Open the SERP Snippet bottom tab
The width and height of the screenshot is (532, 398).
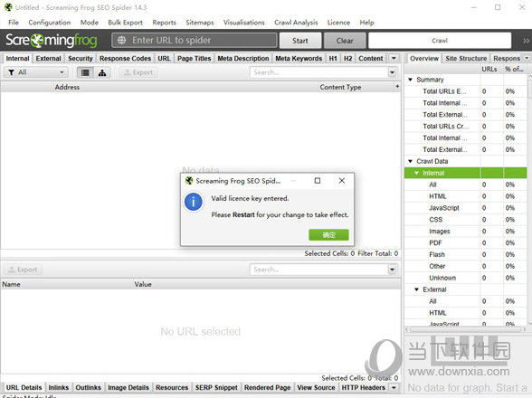coord(216,387)
